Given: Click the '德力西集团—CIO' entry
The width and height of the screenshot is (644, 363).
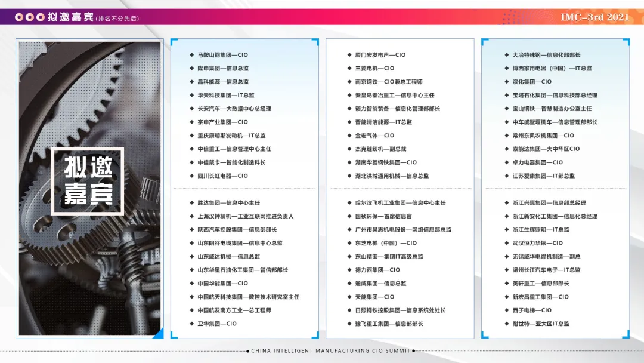Looking at the screenshot, I should [377, 270].
